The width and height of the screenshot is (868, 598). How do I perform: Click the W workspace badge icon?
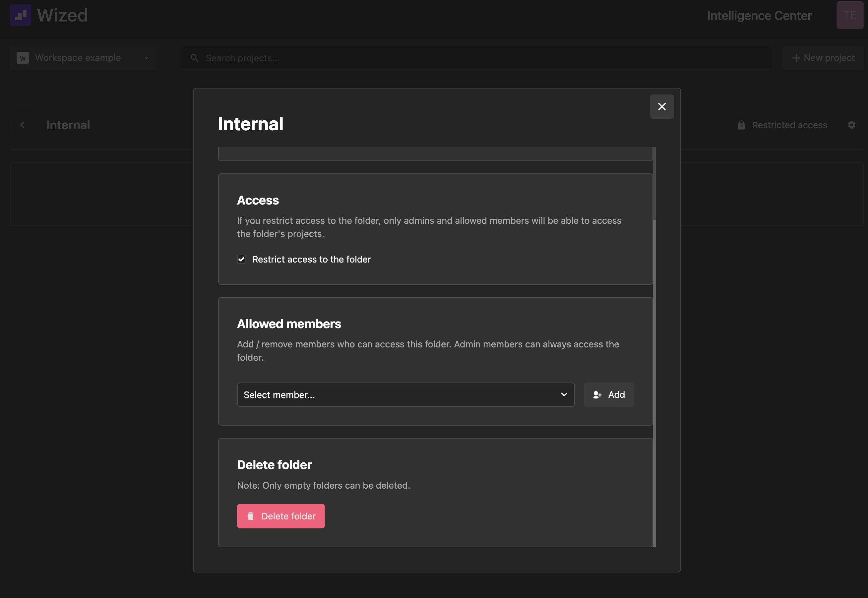(x=23, y=58)
